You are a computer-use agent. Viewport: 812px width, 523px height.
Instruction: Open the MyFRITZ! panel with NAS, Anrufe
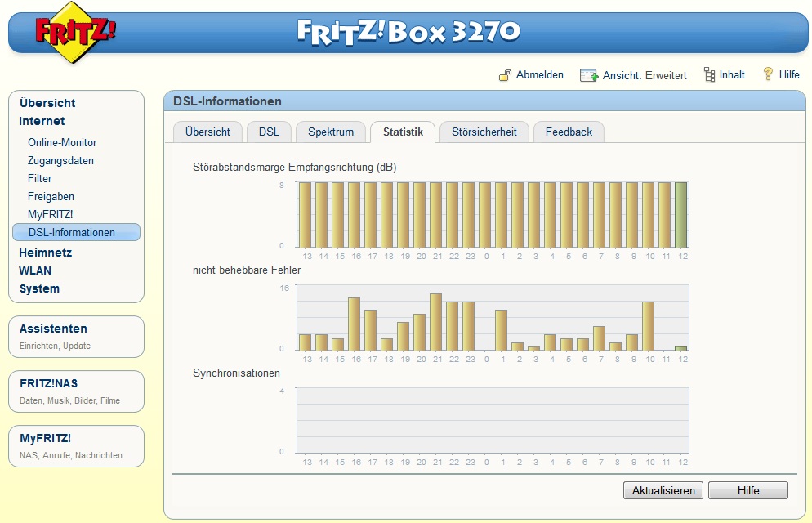[x=76, y=446]
